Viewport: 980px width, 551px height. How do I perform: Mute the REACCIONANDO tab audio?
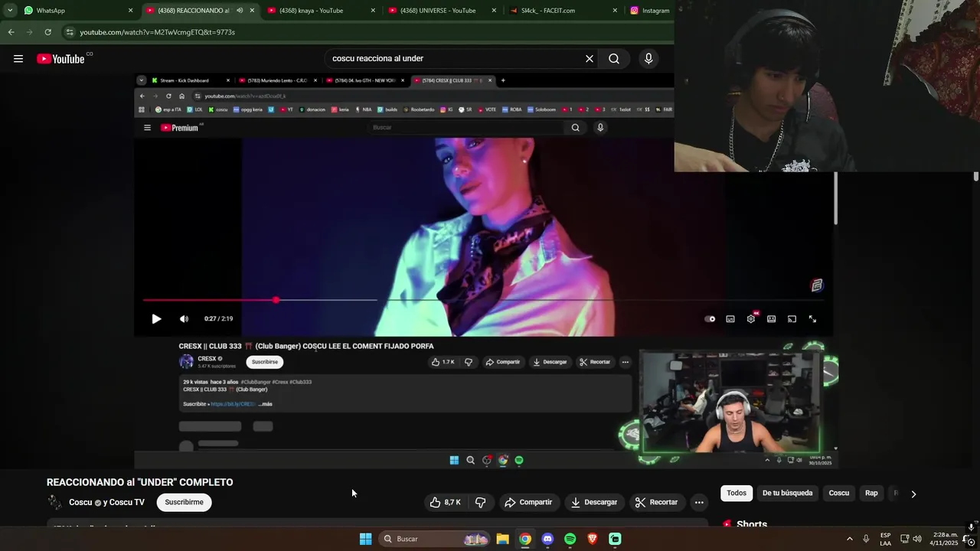click(240, 11)
